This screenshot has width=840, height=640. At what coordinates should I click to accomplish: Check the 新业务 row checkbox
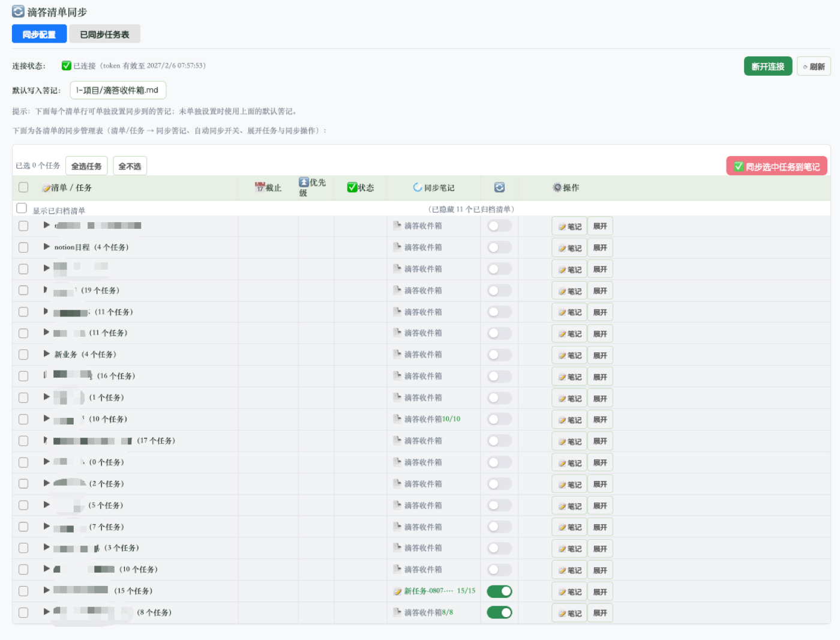pos(23,355)
